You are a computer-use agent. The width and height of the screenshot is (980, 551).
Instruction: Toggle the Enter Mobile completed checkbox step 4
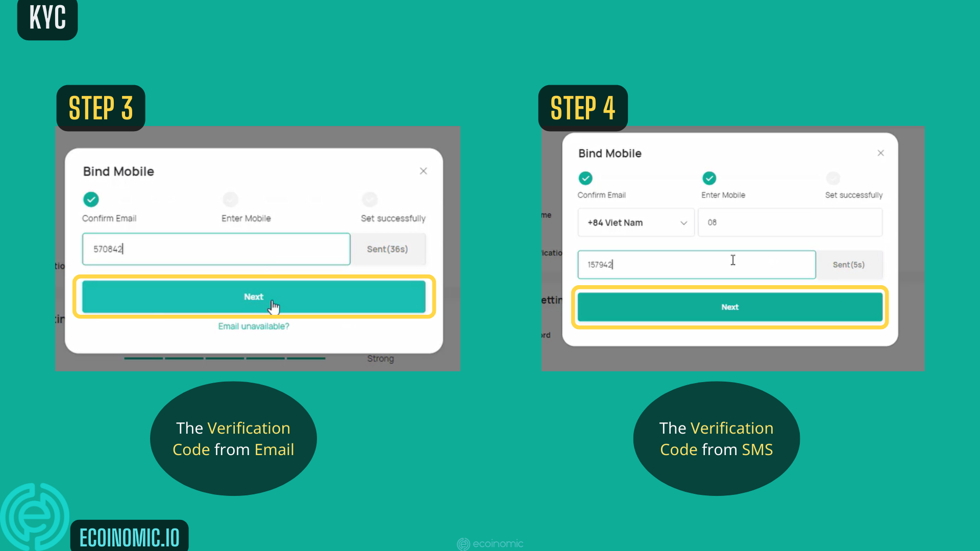(709, 178)
